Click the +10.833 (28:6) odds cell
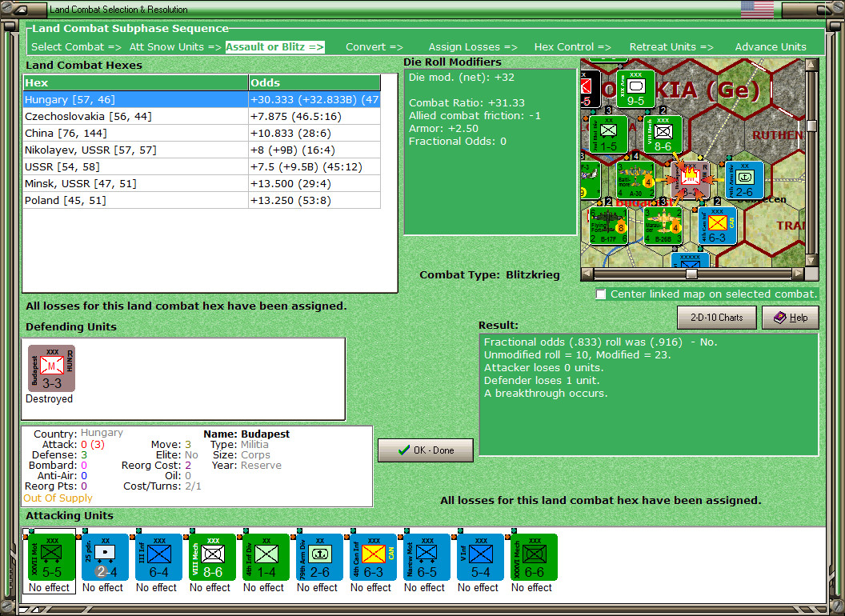The image size is (845, 616). tap(314, 133)
